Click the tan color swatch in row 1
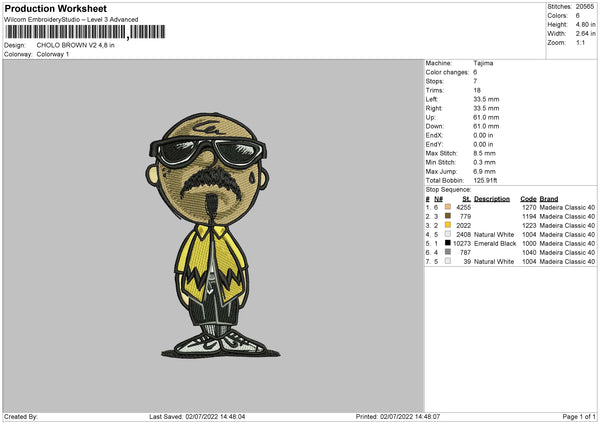The height and width of the screenshot is (424, 600). coord(448,207)
